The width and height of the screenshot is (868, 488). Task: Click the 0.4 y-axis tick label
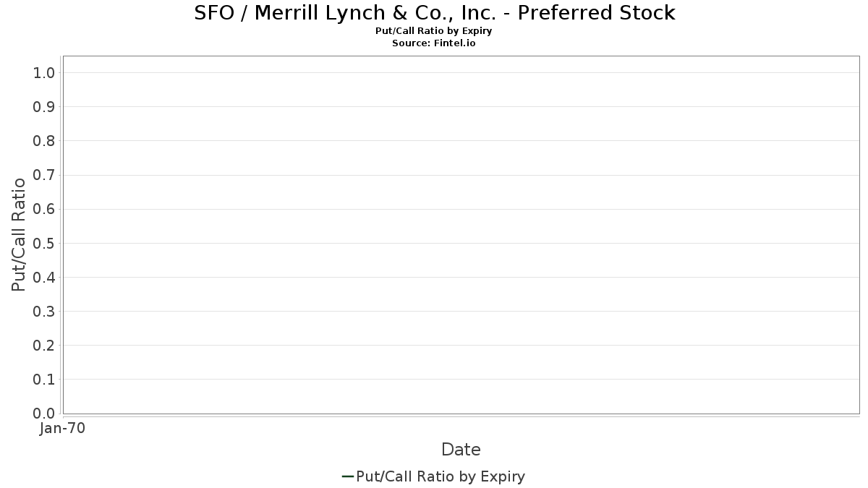pyautogui.click(x=44, y=278)
